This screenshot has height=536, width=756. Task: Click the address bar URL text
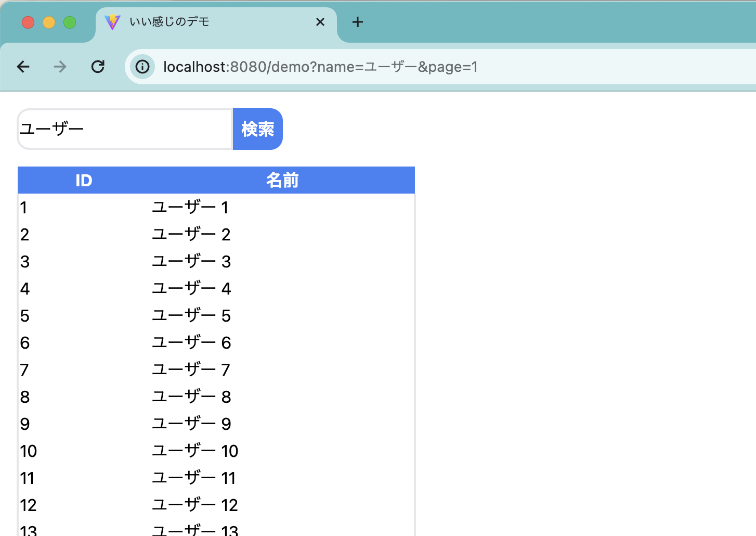pyautogui.click(x=321, y=67)
